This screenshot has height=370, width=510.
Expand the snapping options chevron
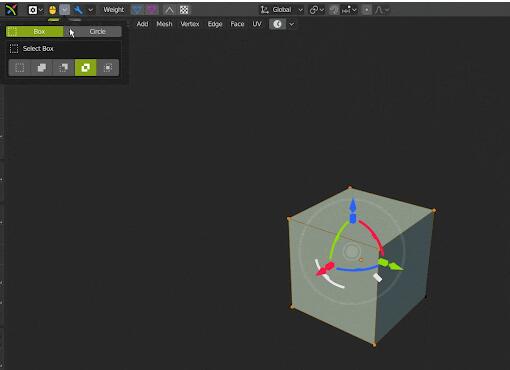354,10
